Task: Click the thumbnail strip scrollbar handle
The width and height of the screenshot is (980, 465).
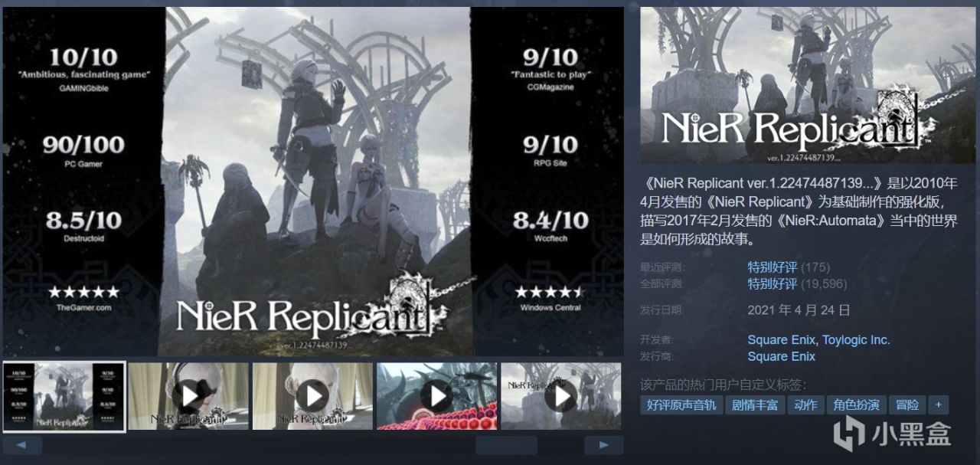Action: pyautogui.click(x=506, y=445)
